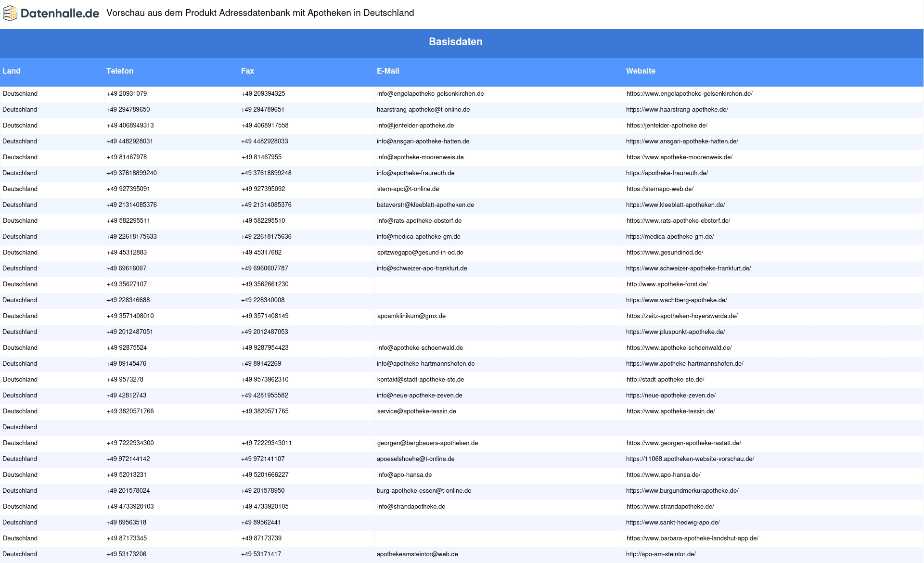Click email kontakt@stadt-apotheke-ste.de
Viewport: 924px width, 563px height.
(x=421, y=380)
